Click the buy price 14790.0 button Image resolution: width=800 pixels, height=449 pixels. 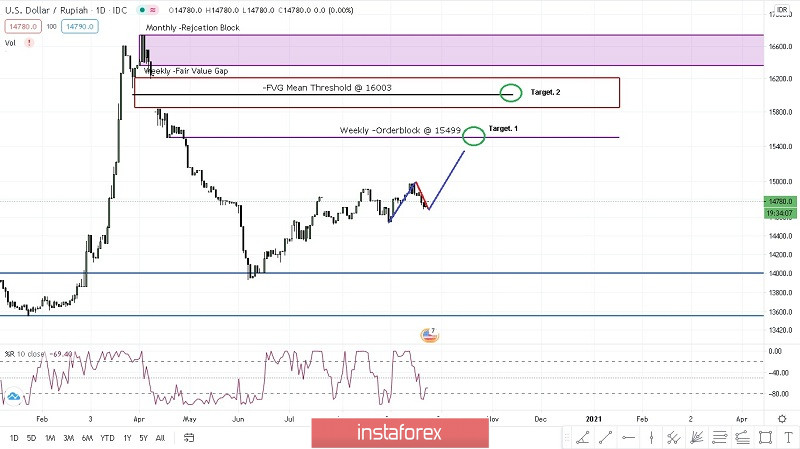(x=80, y=27)
